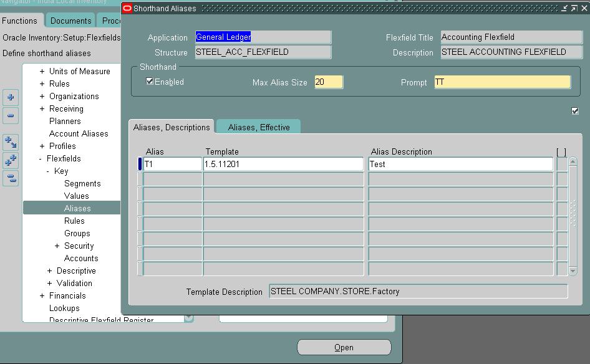Image resolution: width=590 pixels, height=364 pixels.
Task: Click the alias list scrollbar down arrow
Action: [x=572, y=271]
